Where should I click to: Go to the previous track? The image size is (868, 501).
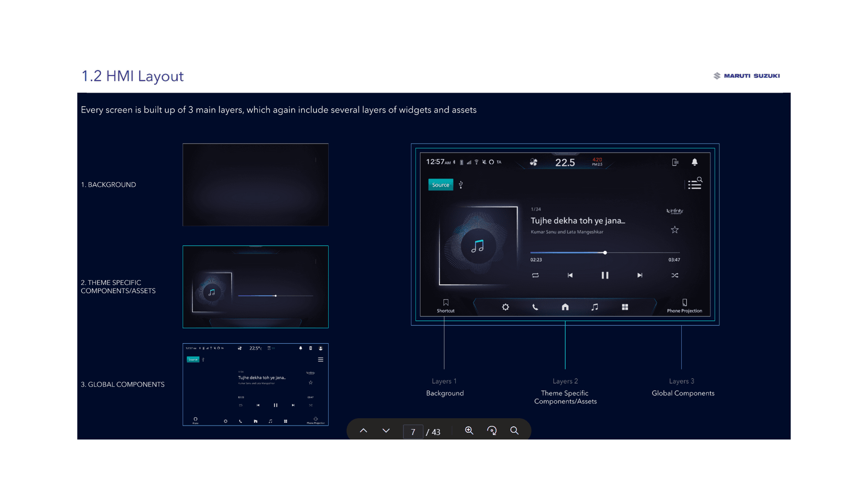[x=570, y=275]
